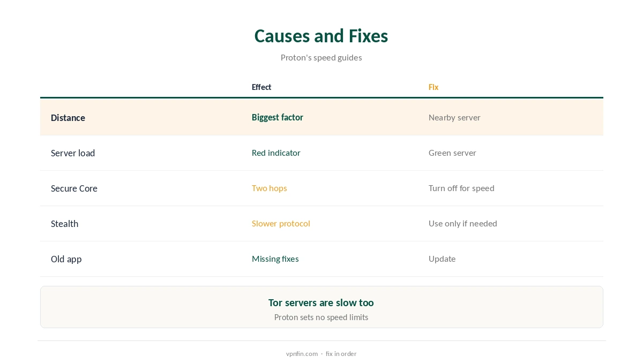
Task: Click the 'Biggest factor' cell
Action: point(278,117)
